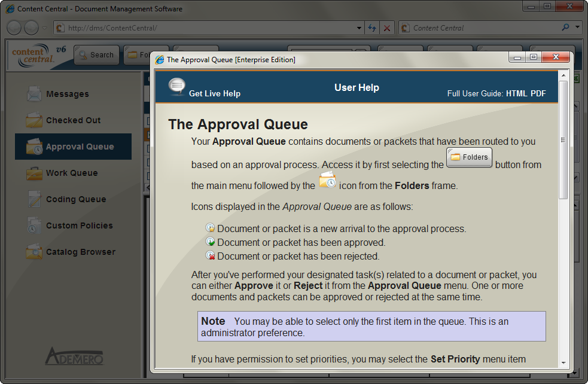The height and width of the screenshot is (384, 588).
Task: Click the rejected status icon
Action: tap(211, 255)
